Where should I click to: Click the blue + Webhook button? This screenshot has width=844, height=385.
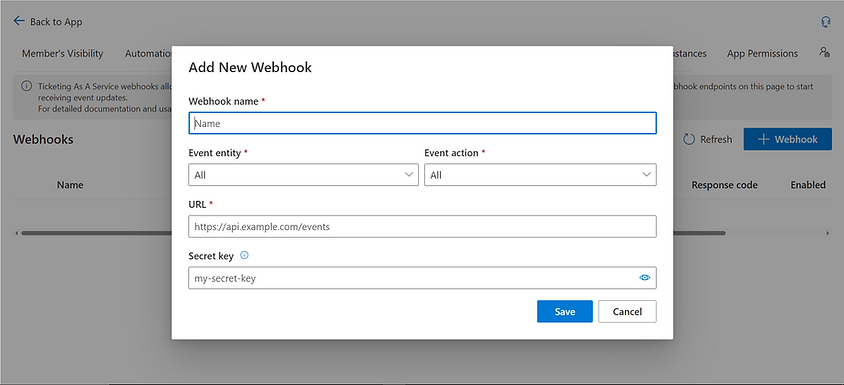[787, 139]
